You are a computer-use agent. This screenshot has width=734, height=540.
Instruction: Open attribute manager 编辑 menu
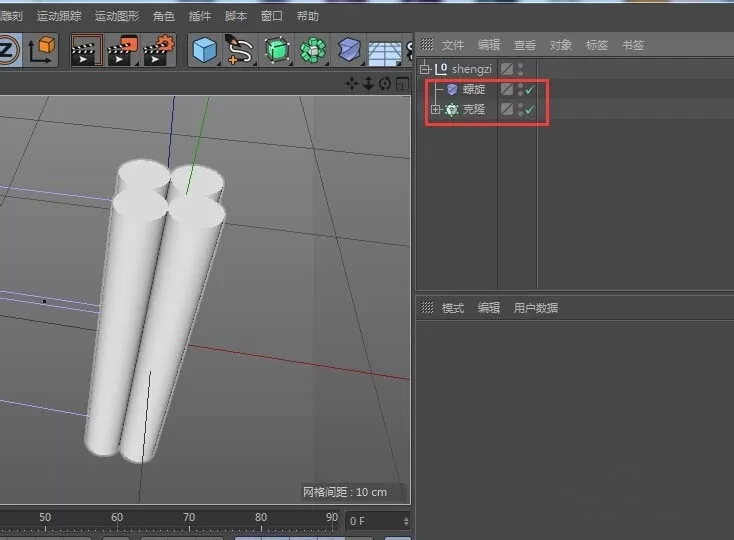489,308
